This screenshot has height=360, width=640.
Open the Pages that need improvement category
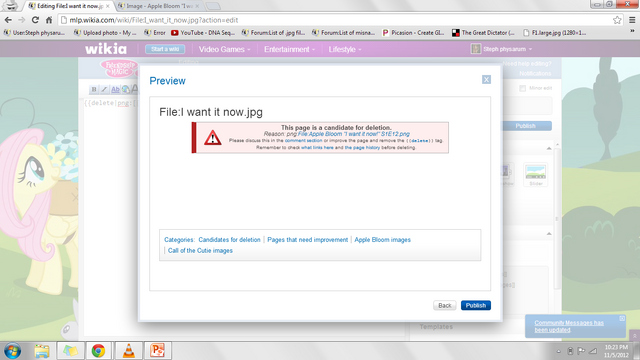pos(307,240)
